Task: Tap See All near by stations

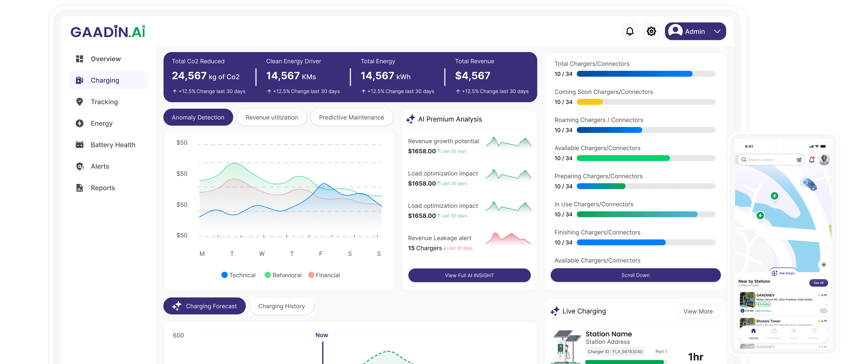Action: 818,283
